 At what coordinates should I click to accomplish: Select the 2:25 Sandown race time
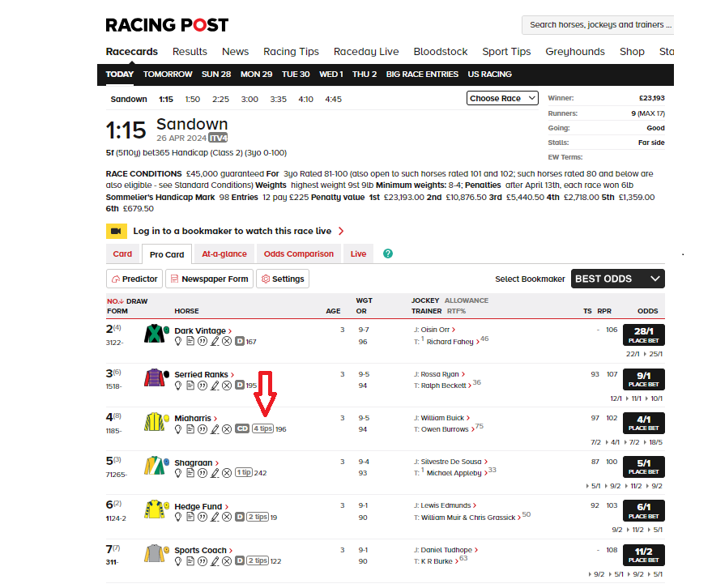pos(220,99)
